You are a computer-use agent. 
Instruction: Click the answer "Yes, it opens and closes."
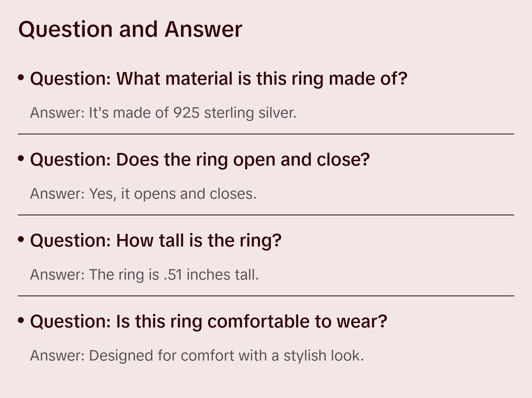143,194
